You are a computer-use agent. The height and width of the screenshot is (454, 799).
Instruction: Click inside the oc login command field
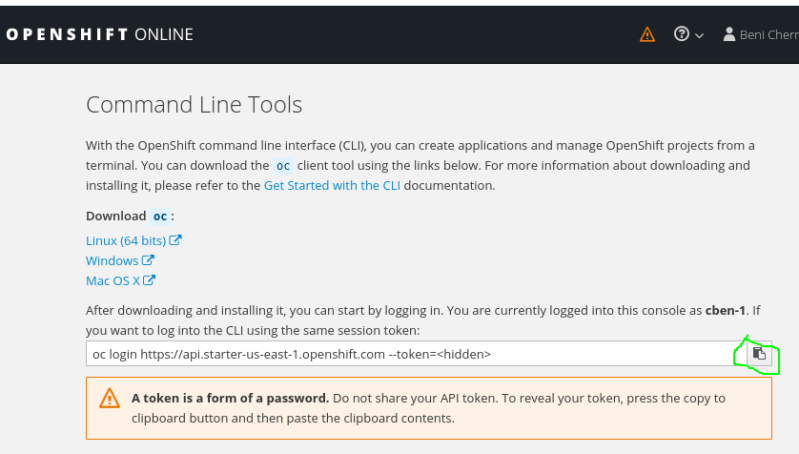(410, 354)
